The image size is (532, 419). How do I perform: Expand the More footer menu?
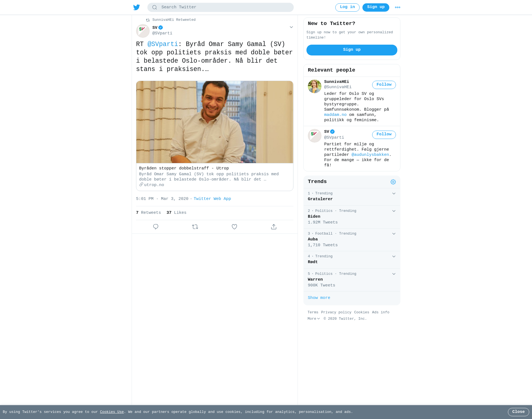[x=314, y=319]
